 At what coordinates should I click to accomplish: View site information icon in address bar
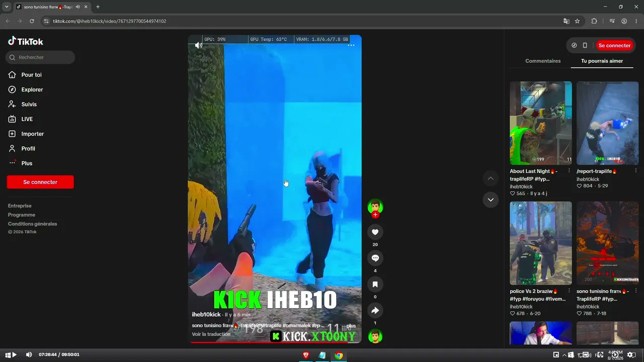coord(46,21)
